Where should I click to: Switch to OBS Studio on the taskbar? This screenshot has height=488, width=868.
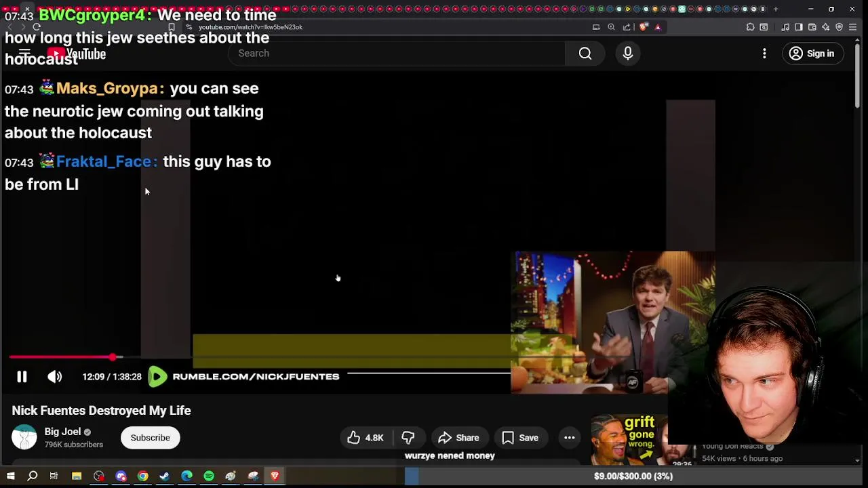(99, 476)
